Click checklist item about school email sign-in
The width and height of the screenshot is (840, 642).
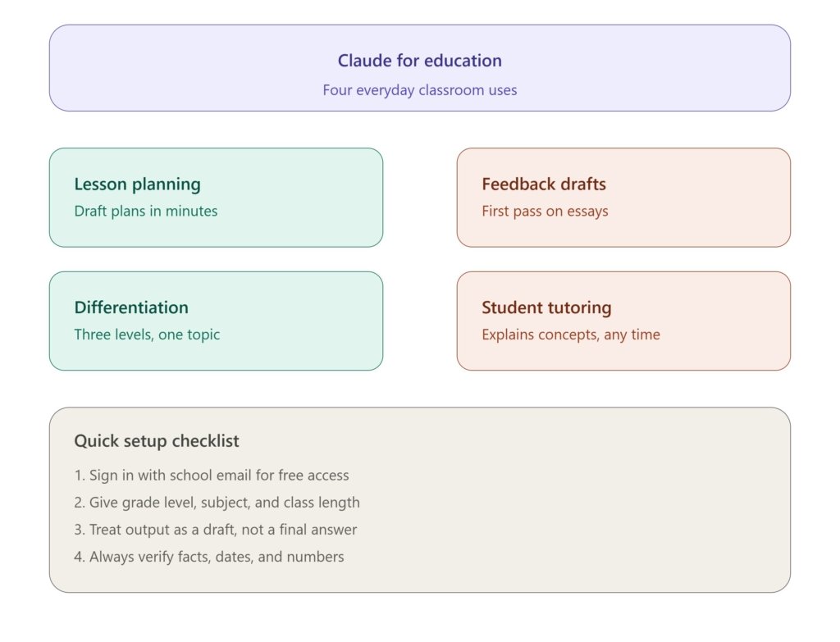(212, 475)
